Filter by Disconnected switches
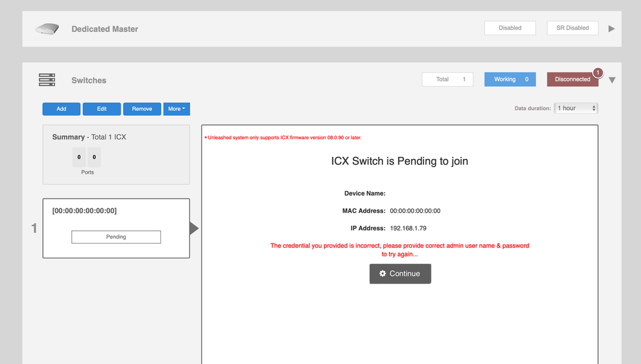The height and width of the screenshot is (364, 641). pos(572,79)
